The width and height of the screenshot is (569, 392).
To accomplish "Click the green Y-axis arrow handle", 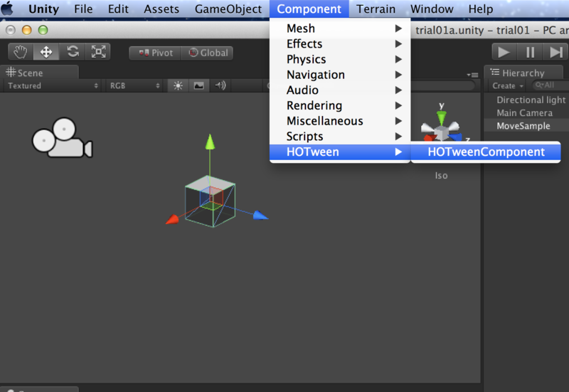I will (x=210, y=142).
